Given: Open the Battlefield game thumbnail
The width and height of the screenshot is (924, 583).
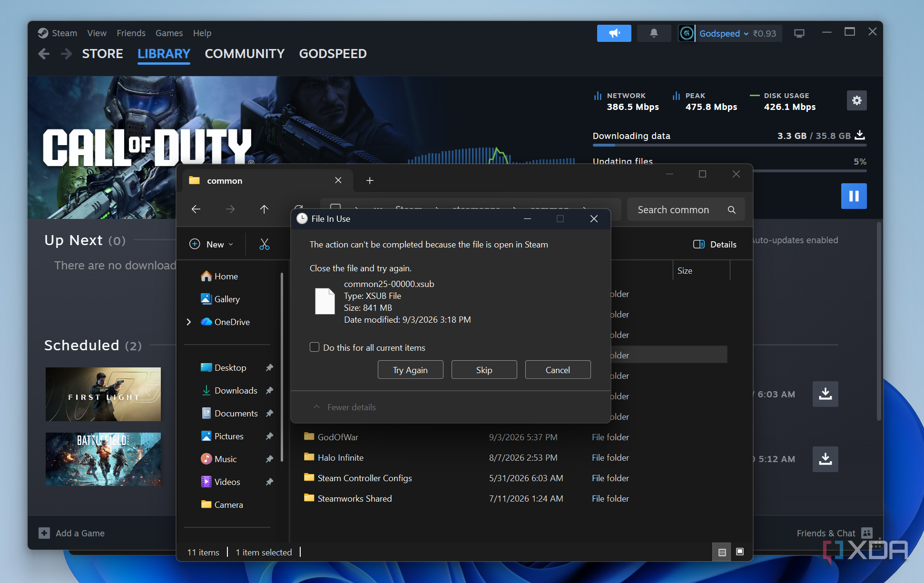Looking at the screenshot, I should (103, 459).
